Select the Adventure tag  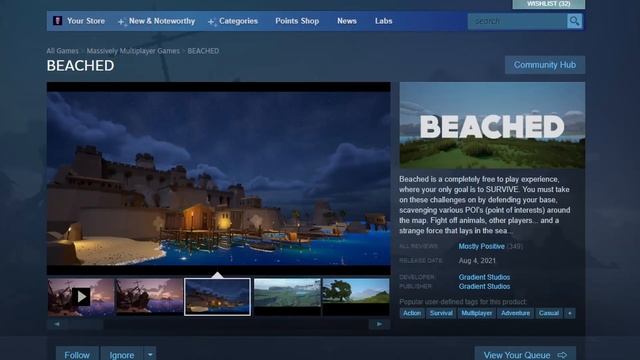click(x=515, y=313)
